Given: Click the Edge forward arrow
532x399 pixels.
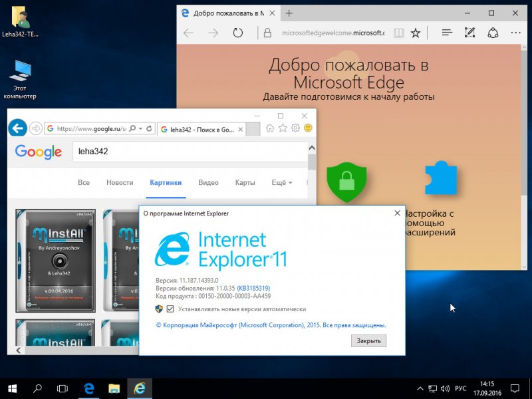Looking at the screenshot, I should click(213, 33).
